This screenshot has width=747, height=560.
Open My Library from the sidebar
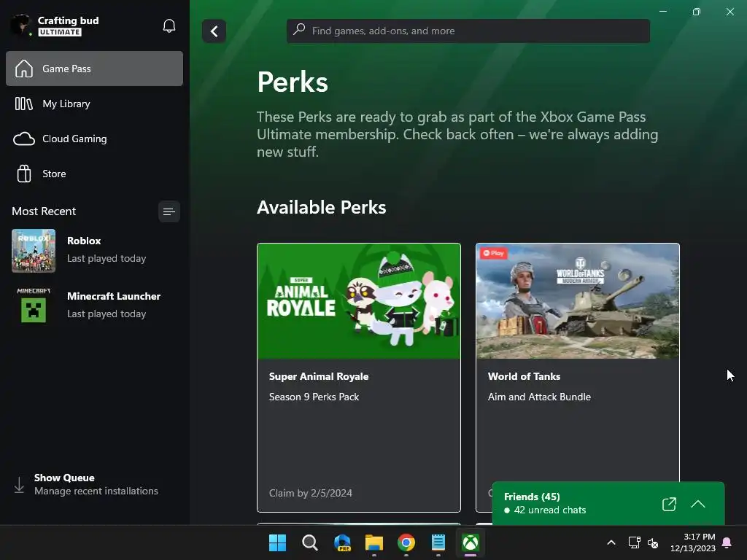pos(94,104)
